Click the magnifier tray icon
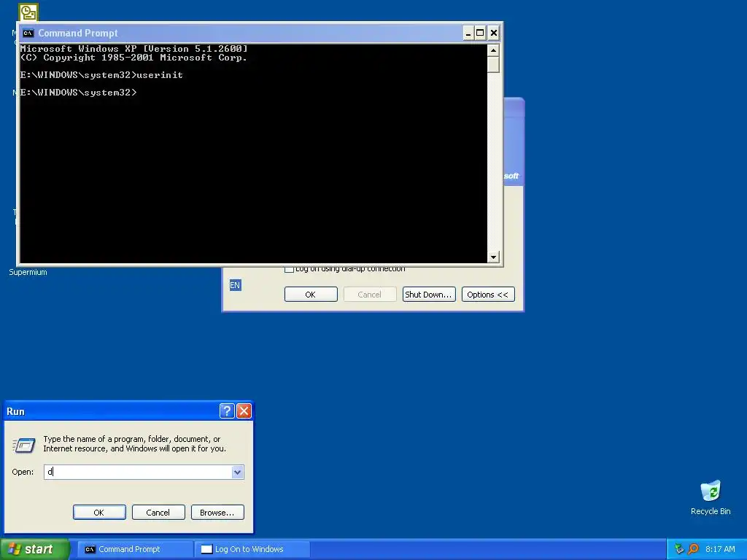The height and width of the screenshot is (560, 747). (693, 549)
